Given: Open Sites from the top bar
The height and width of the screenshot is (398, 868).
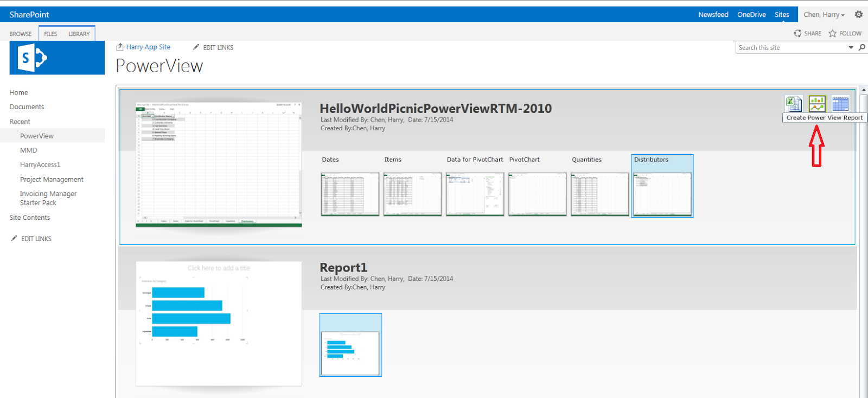Looking at the screenshot, I should [x=782, y=15].
